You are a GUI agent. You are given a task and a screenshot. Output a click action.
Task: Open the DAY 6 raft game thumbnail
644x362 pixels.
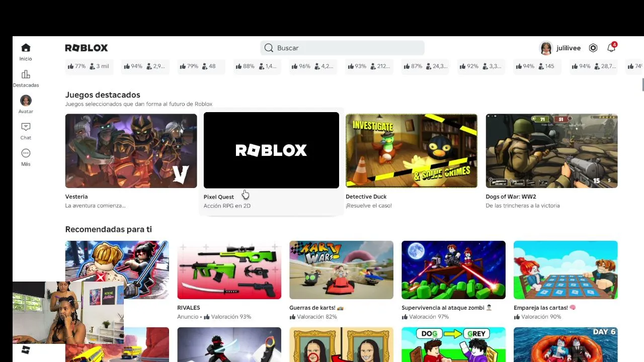(566, 344)
